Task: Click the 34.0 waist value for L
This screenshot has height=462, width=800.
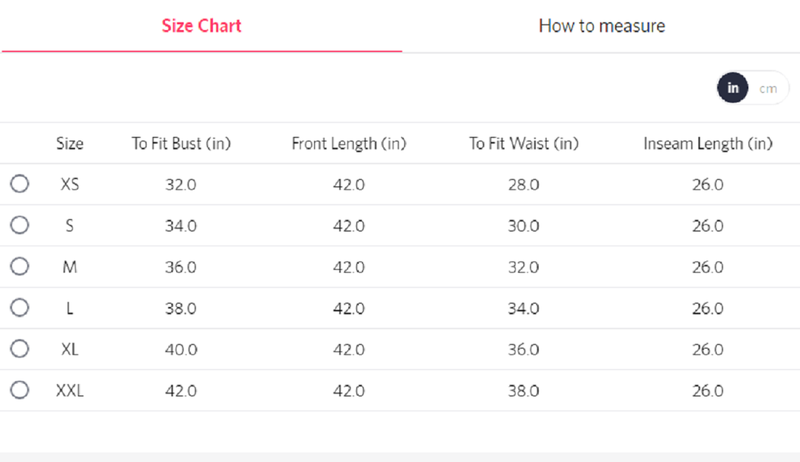Action: click(523, 309)
